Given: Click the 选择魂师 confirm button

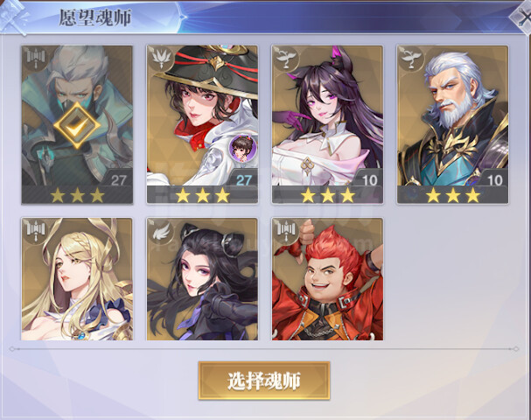Looking at the screenshot, I should pyautogui.click(x=264, y=381).
